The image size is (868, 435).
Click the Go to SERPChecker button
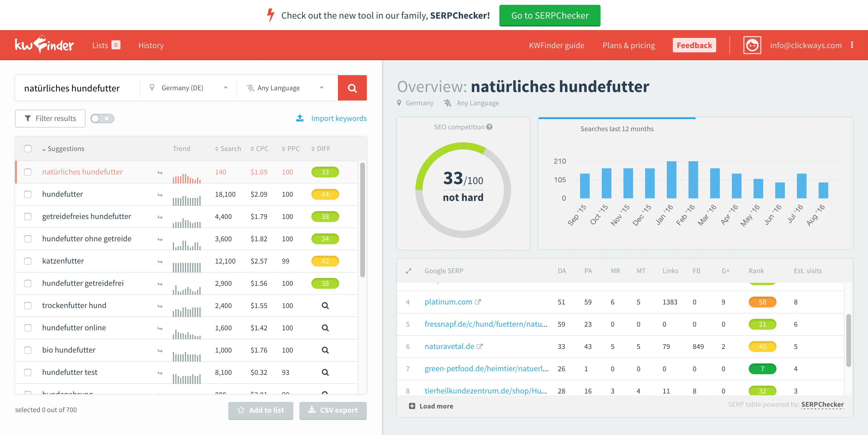click(549, 15)
